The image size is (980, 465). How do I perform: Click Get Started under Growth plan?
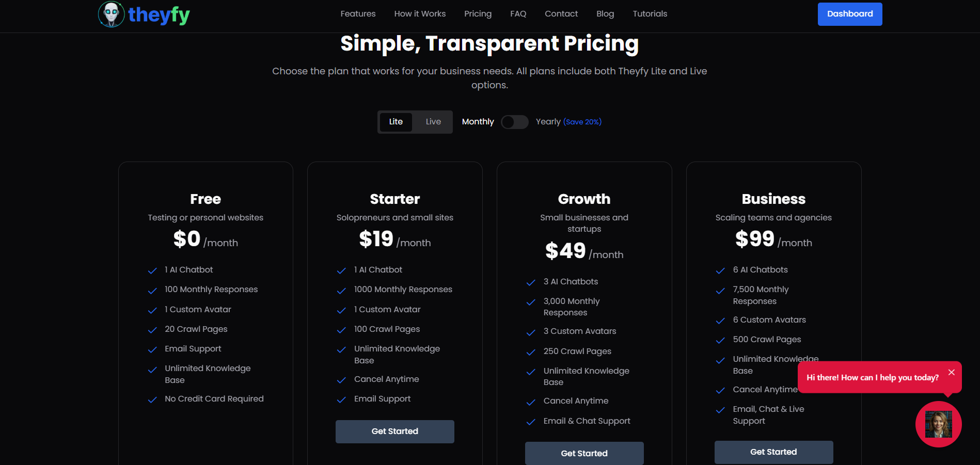pos(584,453)
